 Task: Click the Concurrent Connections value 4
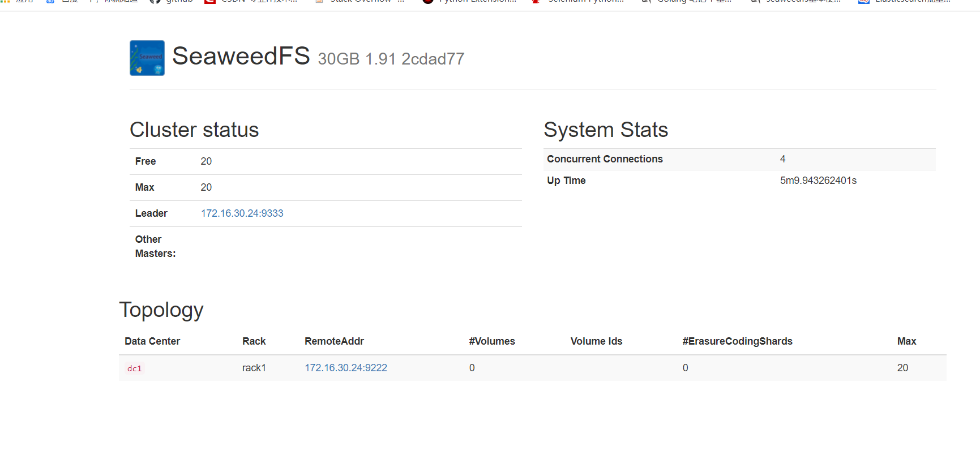point(782,159)
